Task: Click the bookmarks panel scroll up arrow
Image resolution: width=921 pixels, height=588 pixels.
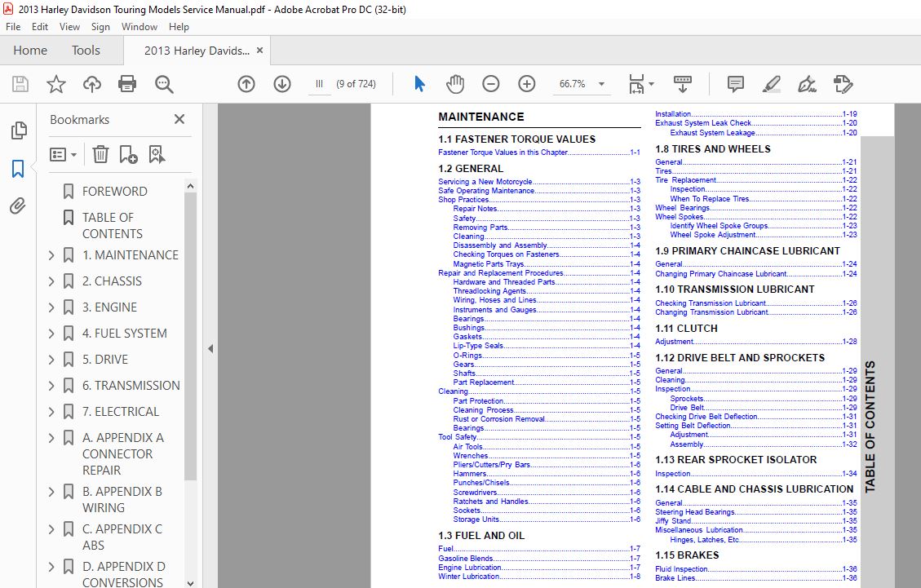Action: [x=190, y=186]
